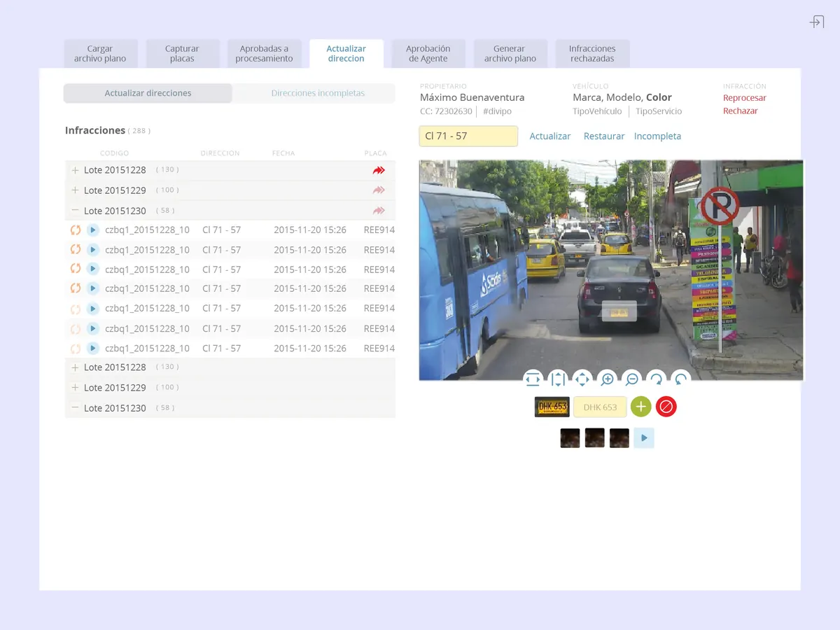Click the DIRECCION column header
This screenshot has height=630, width=840.
pos(220,153)
